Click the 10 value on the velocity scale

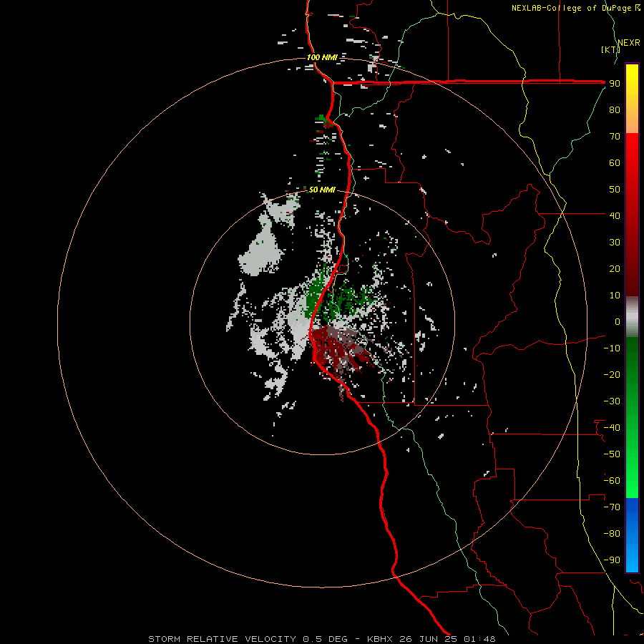pyautogui.click(x=615, y=296)
